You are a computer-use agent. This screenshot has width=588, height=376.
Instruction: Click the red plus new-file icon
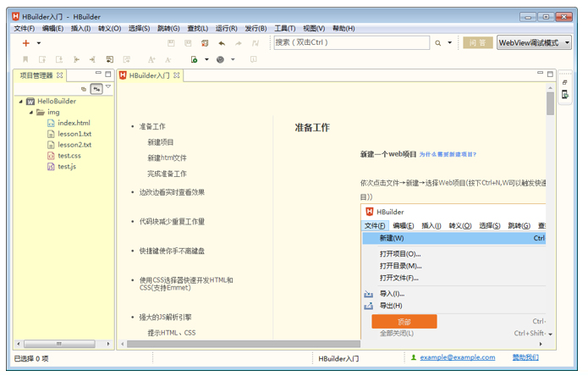tap(26, 43)
